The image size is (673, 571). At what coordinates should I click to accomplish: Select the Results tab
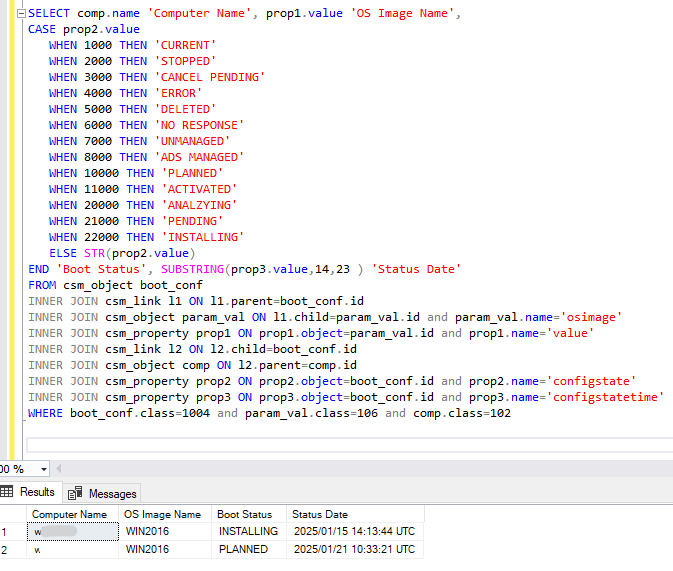[x=37, y=492]
